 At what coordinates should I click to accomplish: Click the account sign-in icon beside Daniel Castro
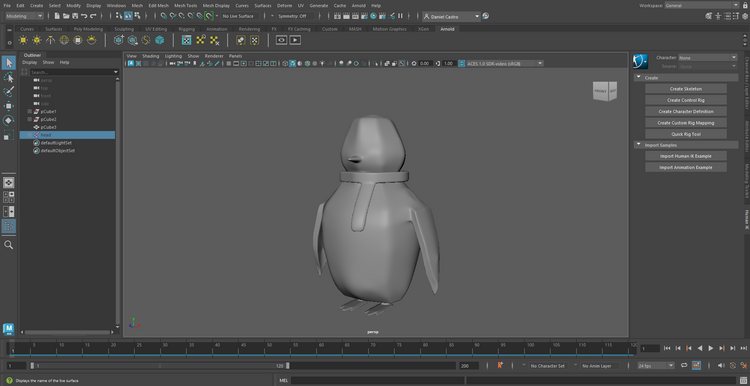click(x=486, y=16)
